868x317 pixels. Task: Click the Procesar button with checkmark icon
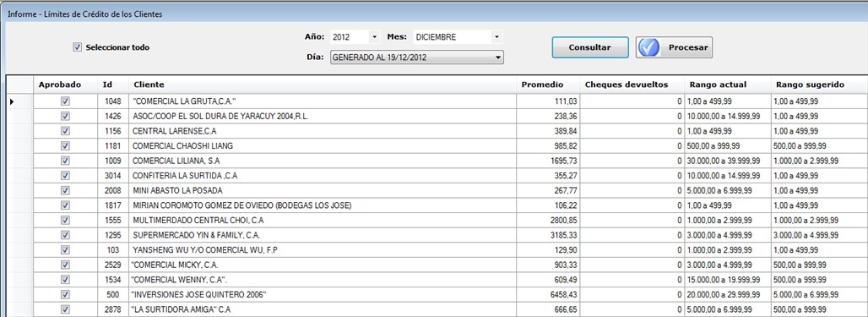(x=674, y=47)
